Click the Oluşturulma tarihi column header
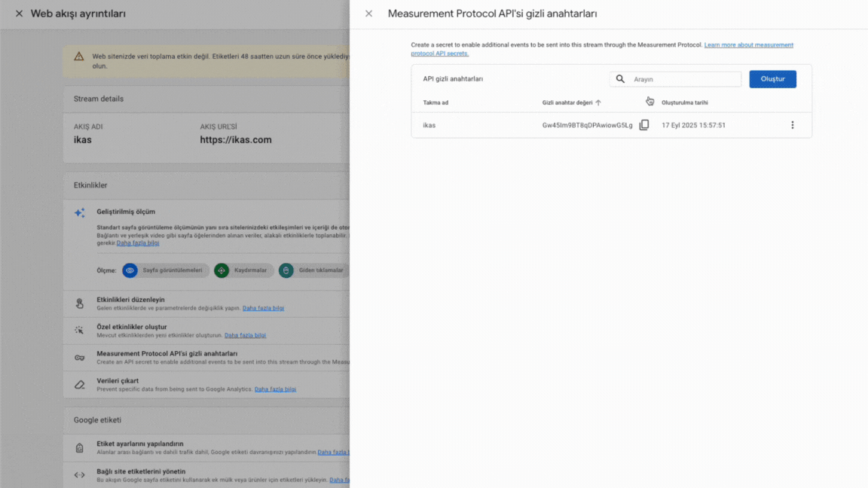Screen dimensions: 868x488 coord(684,102)
